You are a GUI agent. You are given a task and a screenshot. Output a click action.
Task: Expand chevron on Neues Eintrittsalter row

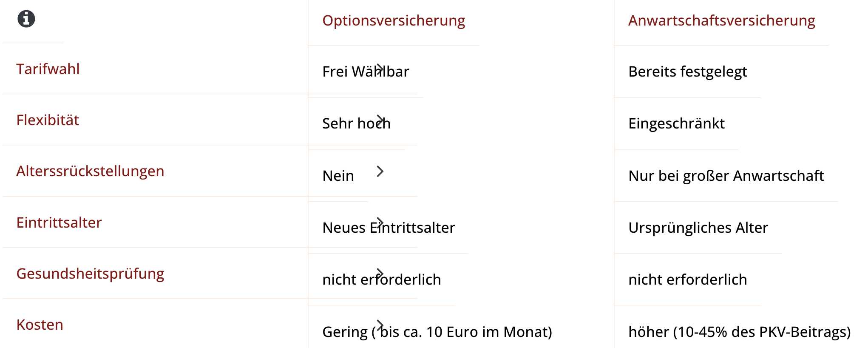coord(380,222)
